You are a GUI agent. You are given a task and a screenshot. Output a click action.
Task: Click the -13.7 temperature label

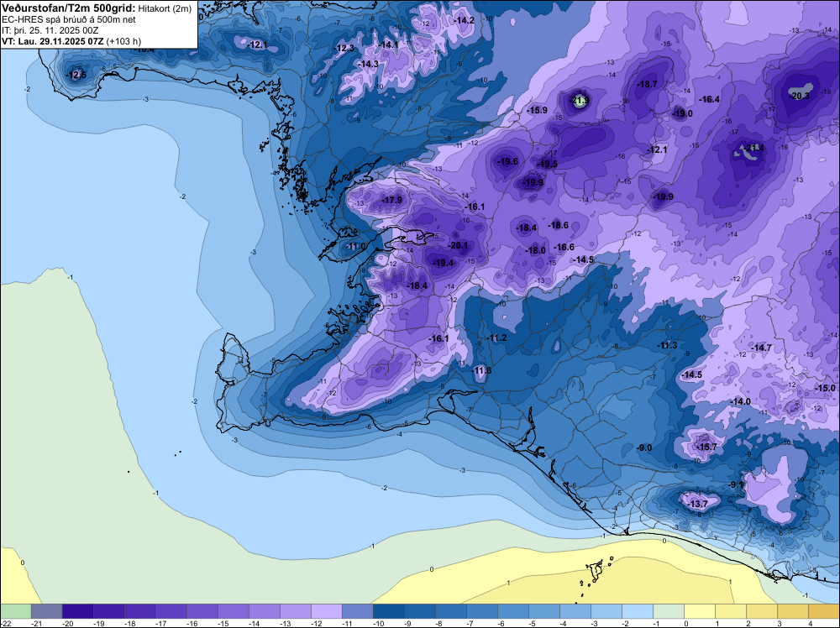click(697, 504)
